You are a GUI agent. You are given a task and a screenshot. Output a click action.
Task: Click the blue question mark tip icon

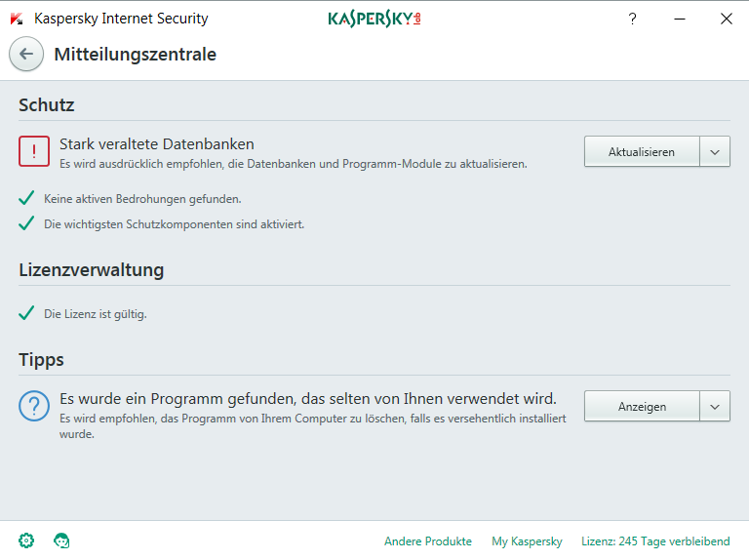pos(34,406)
